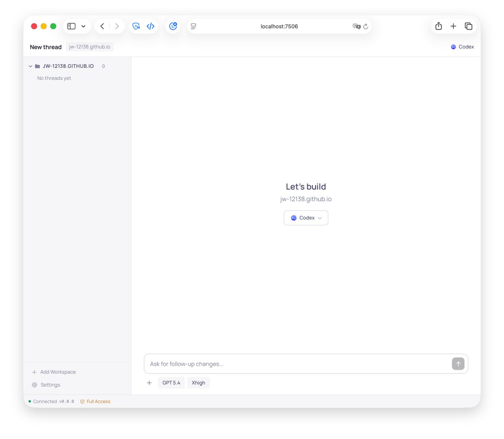Viewport: 504px width, 439px height.
Task: Select the JW-12138.GITHUB.IO workspace folder
Action: click(64, 66)
